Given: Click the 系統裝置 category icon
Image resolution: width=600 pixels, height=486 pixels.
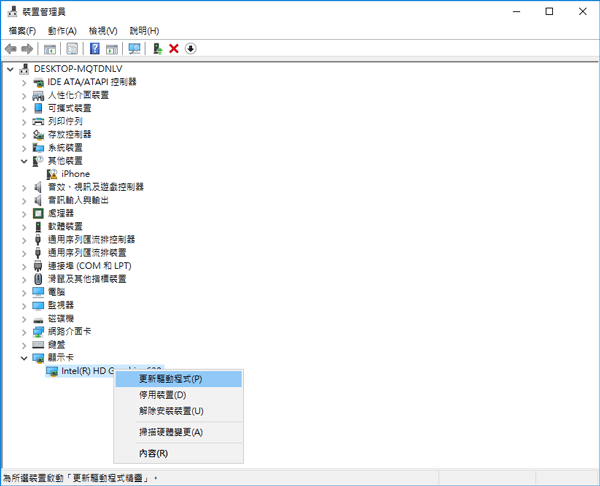Looking at the screenshot, I should pyautogui.click(x=38, y=148).
